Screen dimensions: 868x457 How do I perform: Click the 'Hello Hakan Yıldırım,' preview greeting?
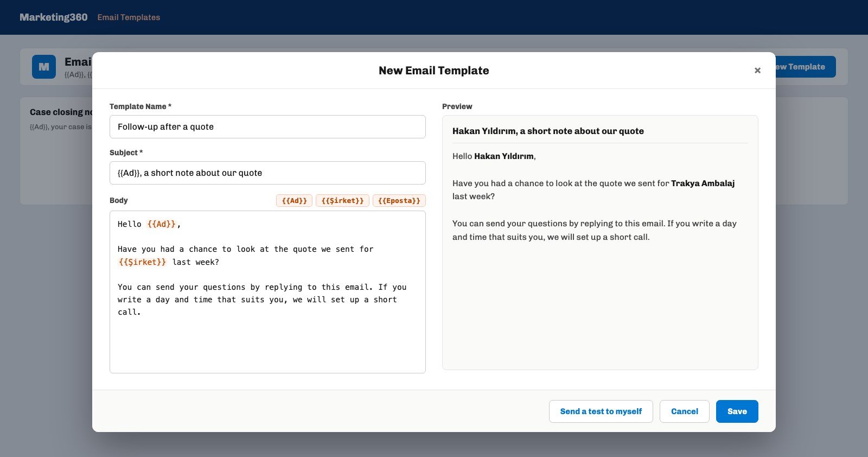tap(494, 156)
